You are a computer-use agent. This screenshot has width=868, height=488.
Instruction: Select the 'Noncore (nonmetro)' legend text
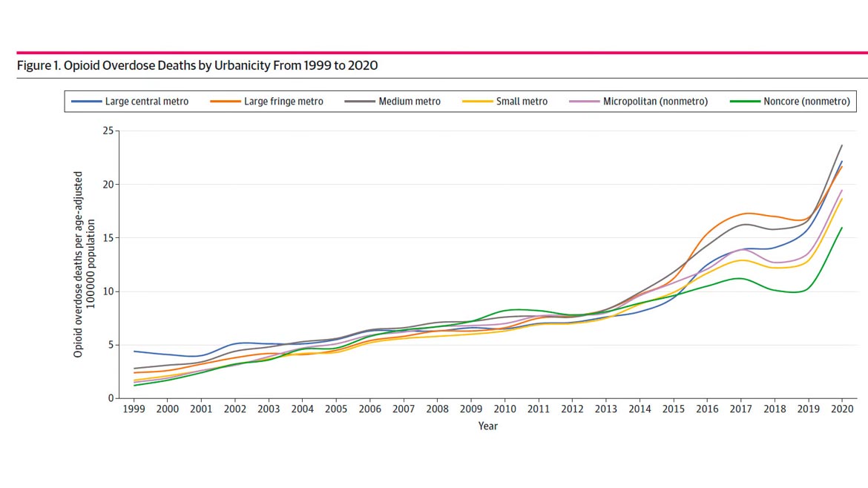(806, 102)
